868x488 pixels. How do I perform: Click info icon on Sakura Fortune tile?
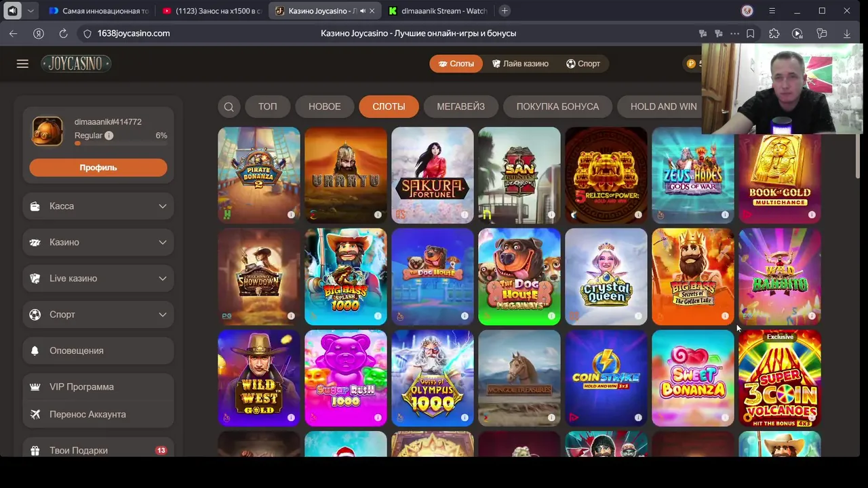465,215
